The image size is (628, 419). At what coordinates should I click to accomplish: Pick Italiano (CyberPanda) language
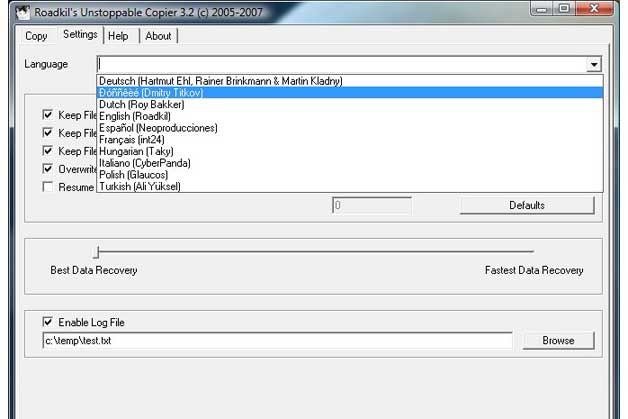[x=350, y=163]
